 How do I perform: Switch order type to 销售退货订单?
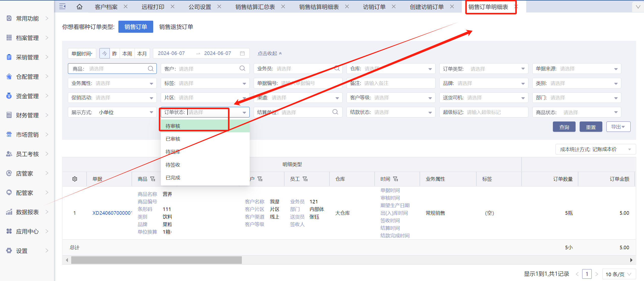click(x=176, y=27)
